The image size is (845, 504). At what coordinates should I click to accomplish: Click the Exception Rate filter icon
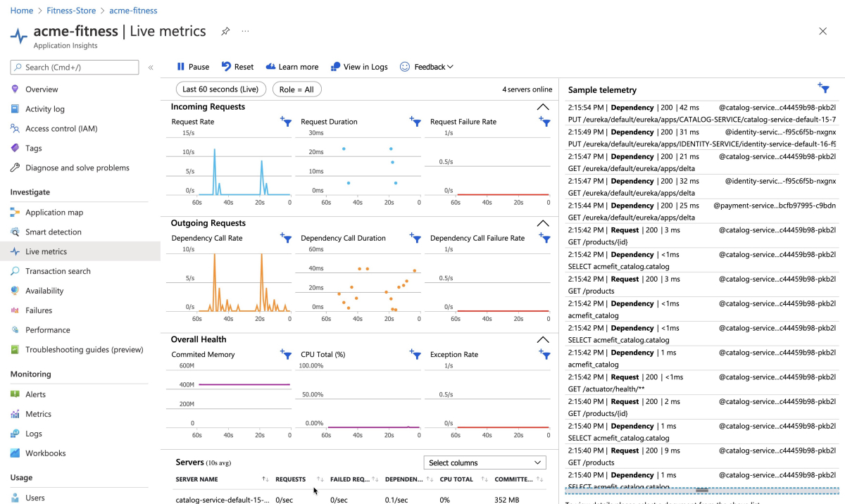click(x=544, y=355)
